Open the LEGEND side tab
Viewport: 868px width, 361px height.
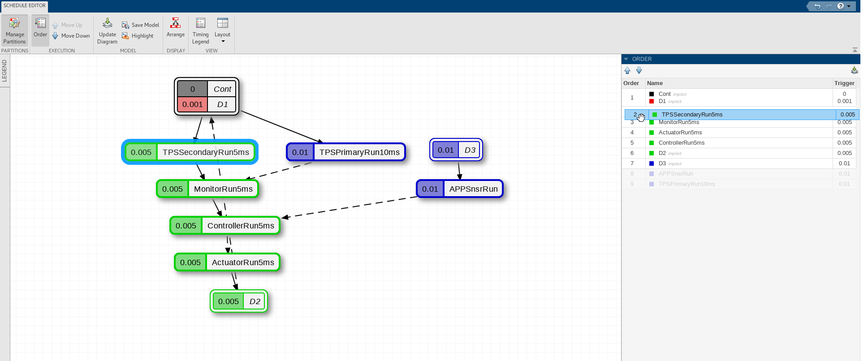(4, 71)
